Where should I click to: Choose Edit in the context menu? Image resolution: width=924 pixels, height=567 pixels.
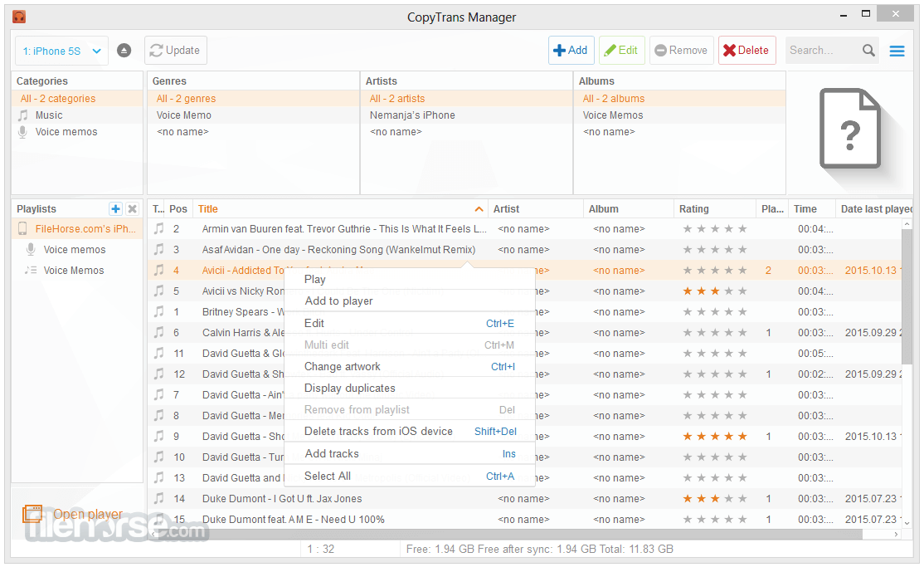point(410,323)
